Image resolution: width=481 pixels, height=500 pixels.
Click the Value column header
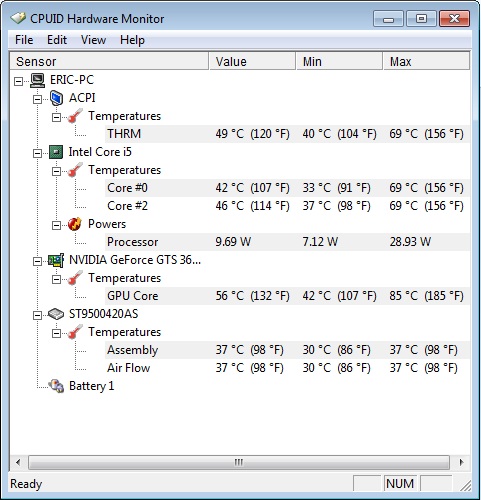pyautogui.click(x=252, y=61)
